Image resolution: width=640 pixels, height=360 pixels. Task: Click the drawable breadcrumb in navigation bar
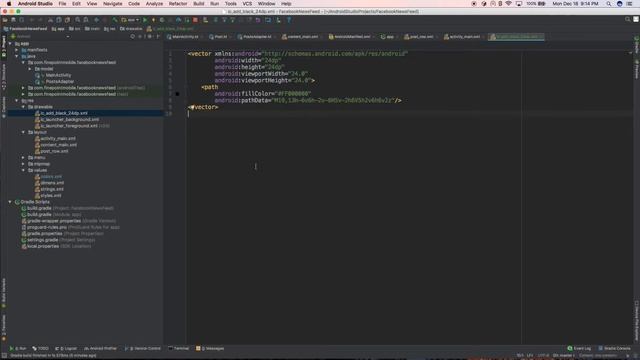tap(131, 29)
